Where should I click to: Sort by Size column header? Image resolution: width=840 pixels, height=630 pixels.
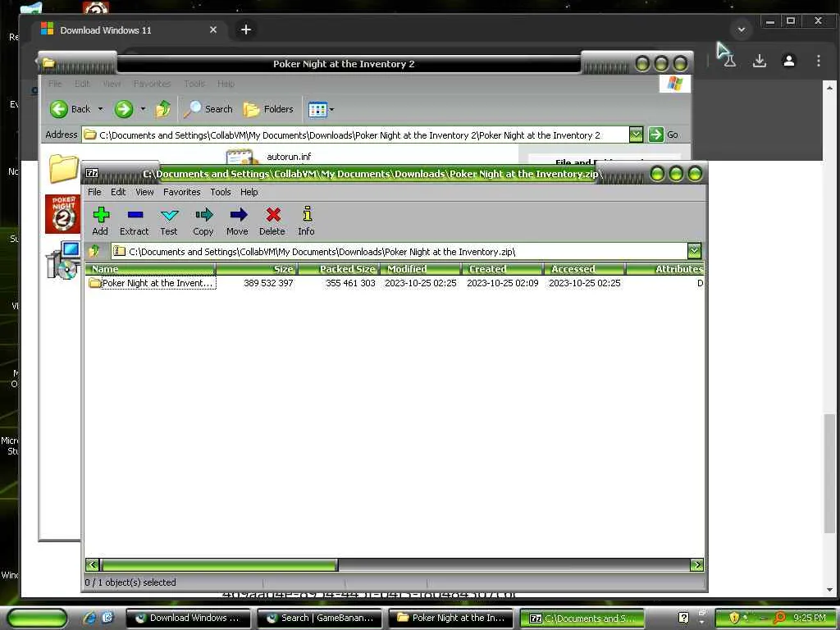pyautogui.click(x=257, y=269)
